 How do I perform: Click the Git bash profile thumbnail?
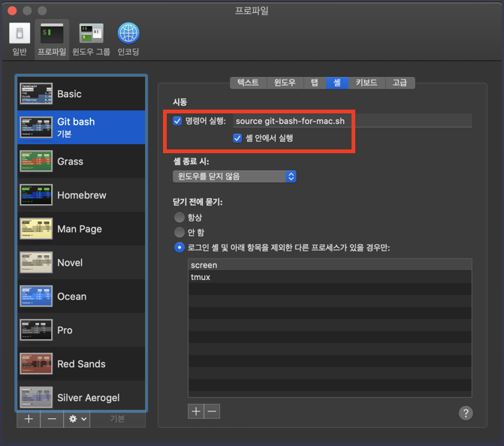36,127
